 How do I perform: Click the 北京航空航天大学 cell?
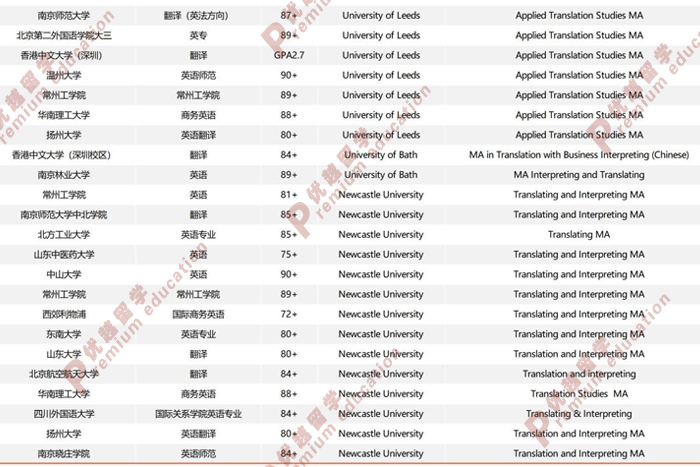click(64, 374)
